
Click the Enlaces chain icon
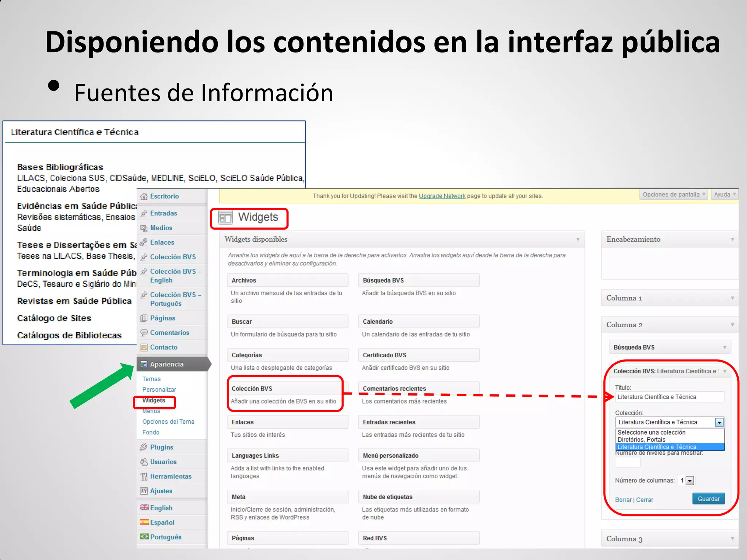pyautogui.click(x=144, y=242)
